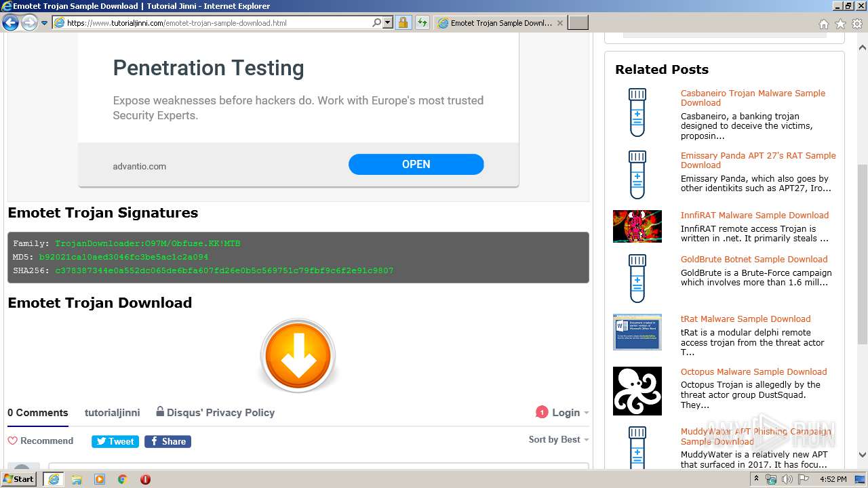This screenshot has width=868, height=488.
Task: Click the browser Forward arrow
Action: (x=29, y=23)
